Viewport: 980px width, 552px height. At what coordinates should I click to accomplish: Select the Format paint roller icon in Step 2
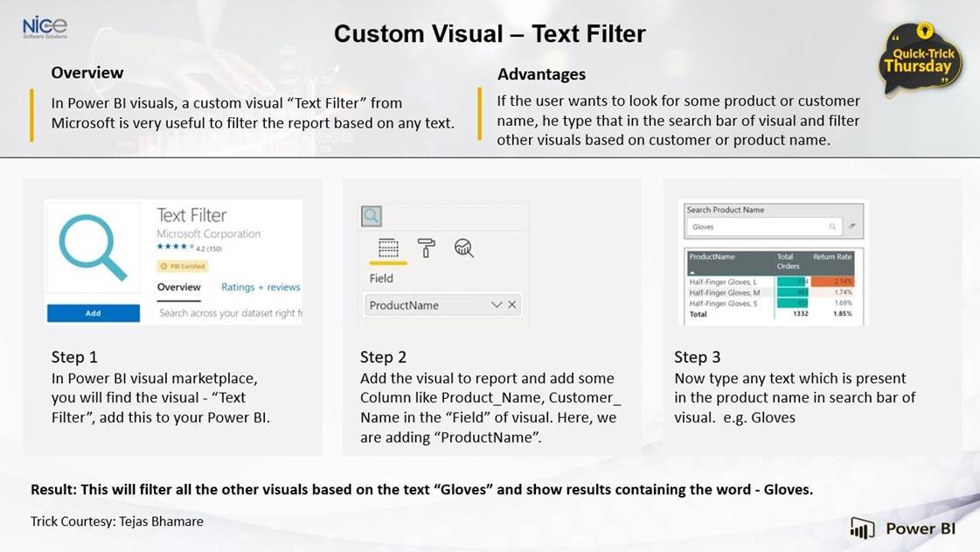(426, 249)
